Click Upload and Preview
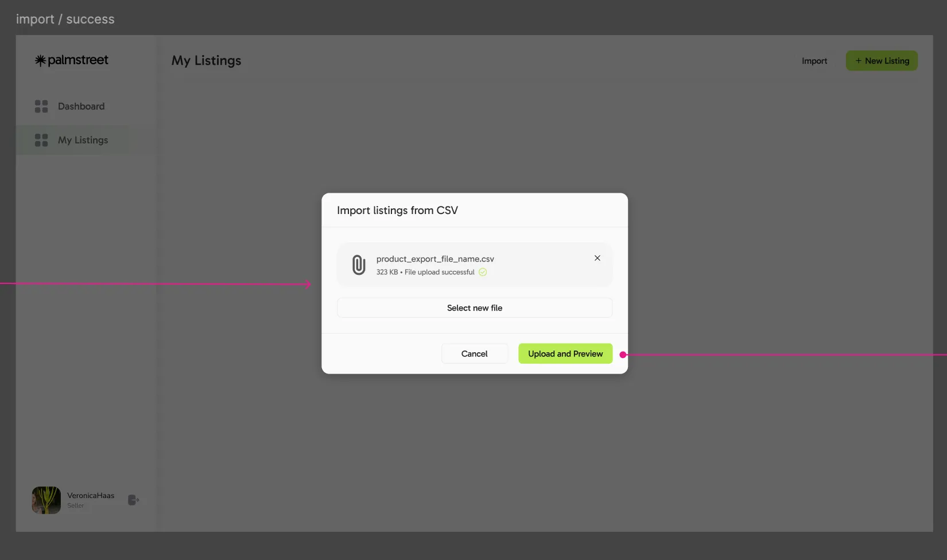The image size is (947, 560). [565, 353]
